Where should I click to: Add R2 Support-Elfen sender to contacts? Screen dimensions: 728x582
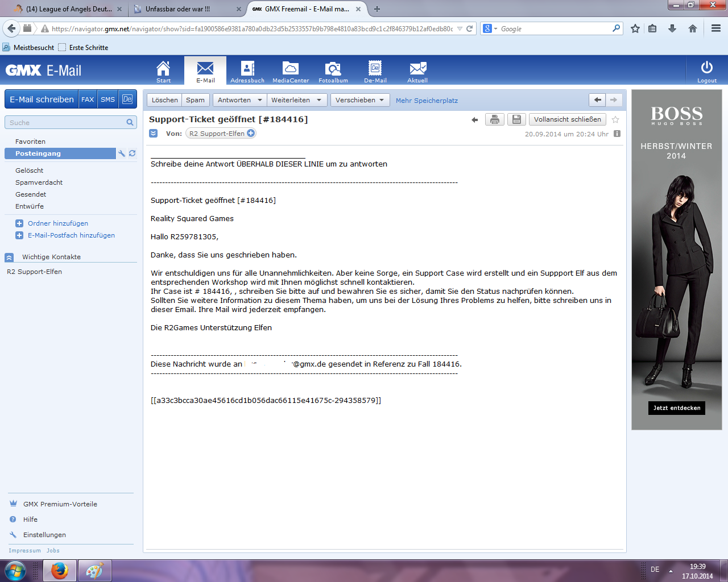(250, 134)
